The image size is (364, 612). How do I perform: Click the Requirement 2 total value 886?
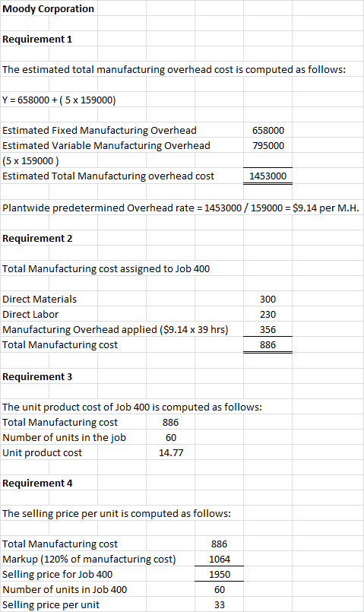pyautogui.click(x=268, y=344)
